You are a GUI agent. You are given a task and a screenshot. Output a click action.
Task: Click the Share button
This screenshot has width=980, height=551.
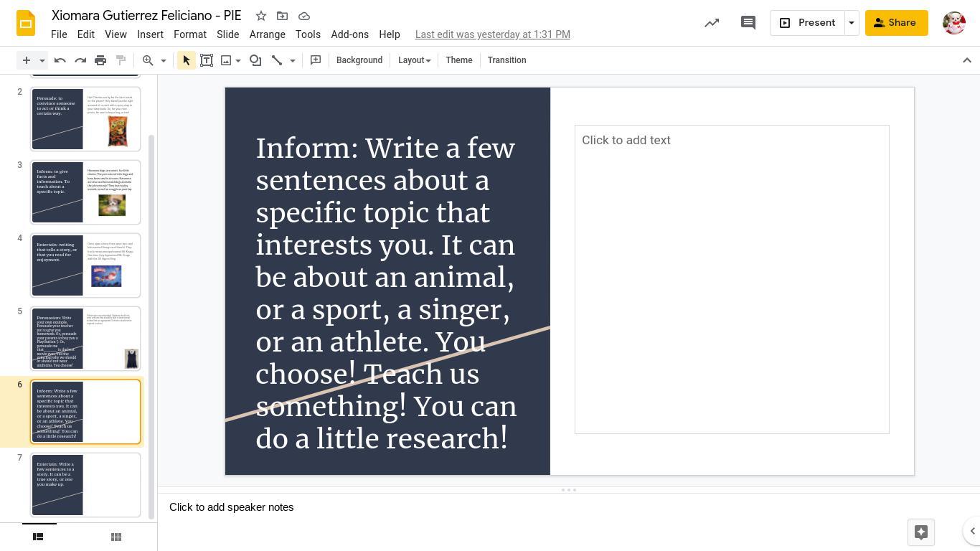click(896, 23)
